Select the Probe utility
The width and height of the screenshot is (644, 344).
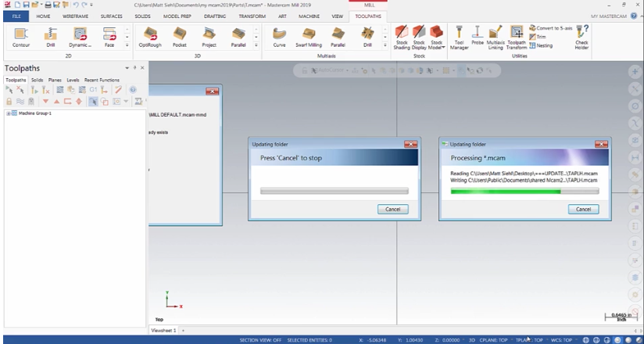[x=478, y=35]
